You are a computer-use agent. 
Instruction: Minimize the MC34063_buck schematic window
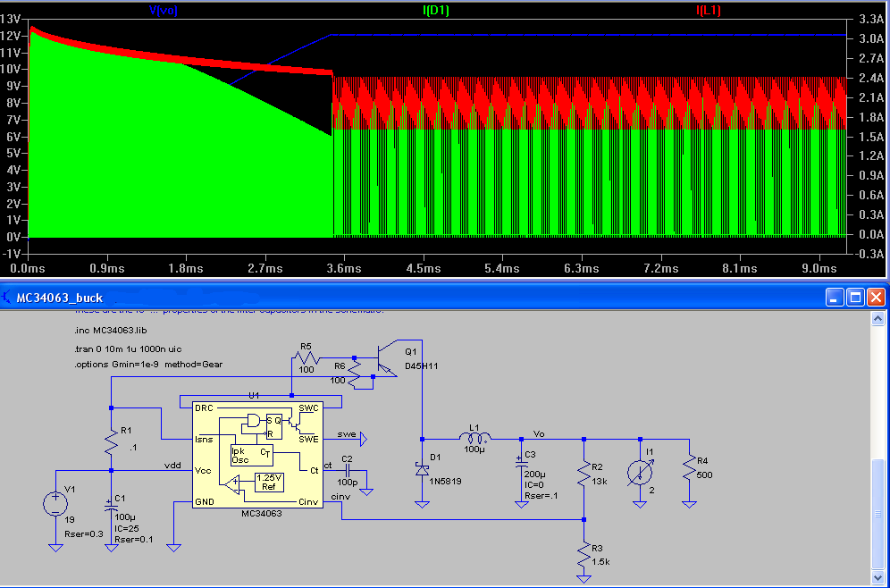click(835, 297)
